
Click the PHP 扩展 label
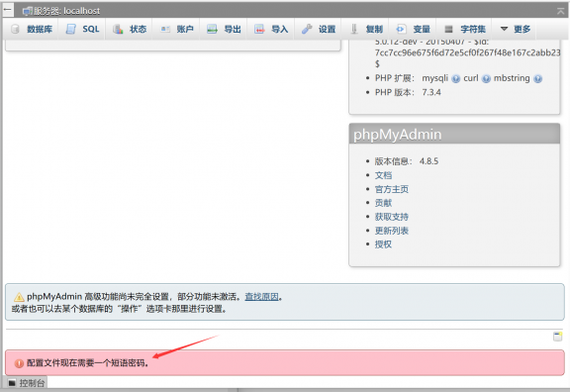pyautogui.click(x=395, y=78)
